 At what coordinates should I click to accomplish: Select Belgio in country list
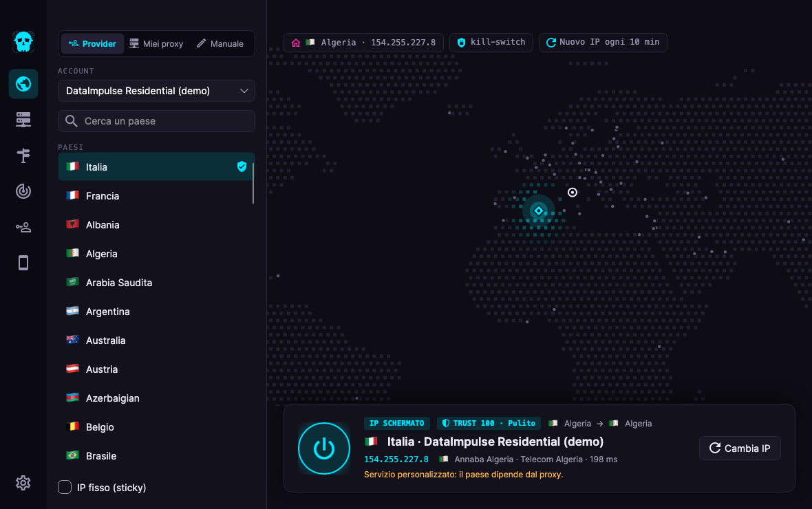pyautogui.click(x=156, y=427)
